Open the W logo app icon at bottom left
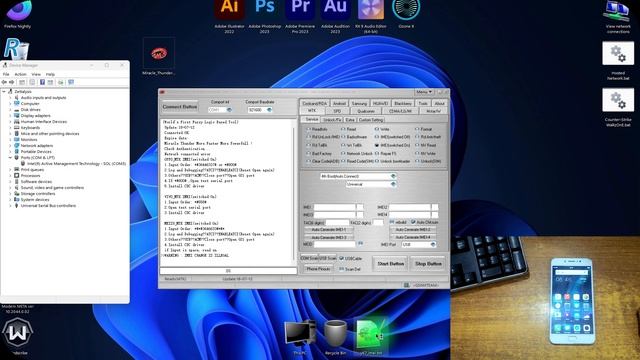Image resolution: width=640 pixels, height=360 pixels. click(17, 334)
